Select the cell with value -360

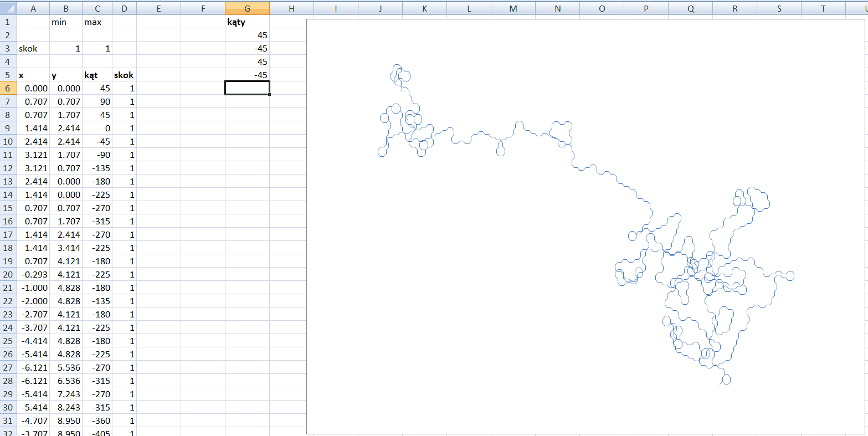[x=97, y=420]
